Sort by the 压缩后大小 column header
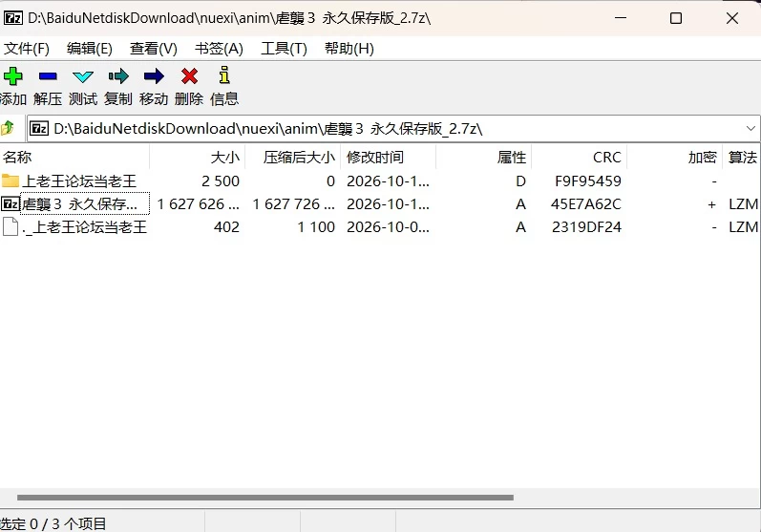Viewport: 761px width, 532px height. pos(292,157)
